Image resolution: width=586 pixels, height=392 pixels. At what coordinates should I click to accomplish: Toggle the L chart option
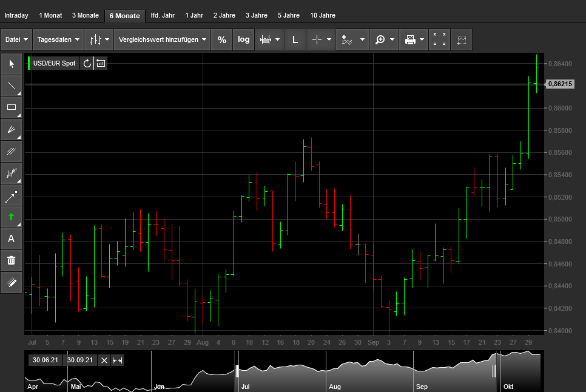[x=295, y=39]
